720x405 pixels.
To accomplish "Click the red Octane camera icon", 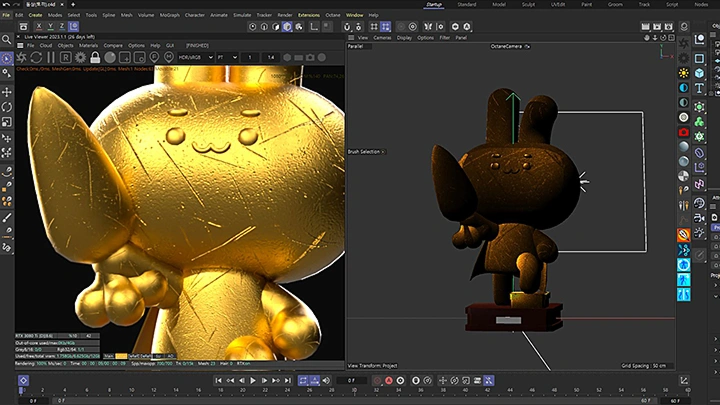I will 684,132.
